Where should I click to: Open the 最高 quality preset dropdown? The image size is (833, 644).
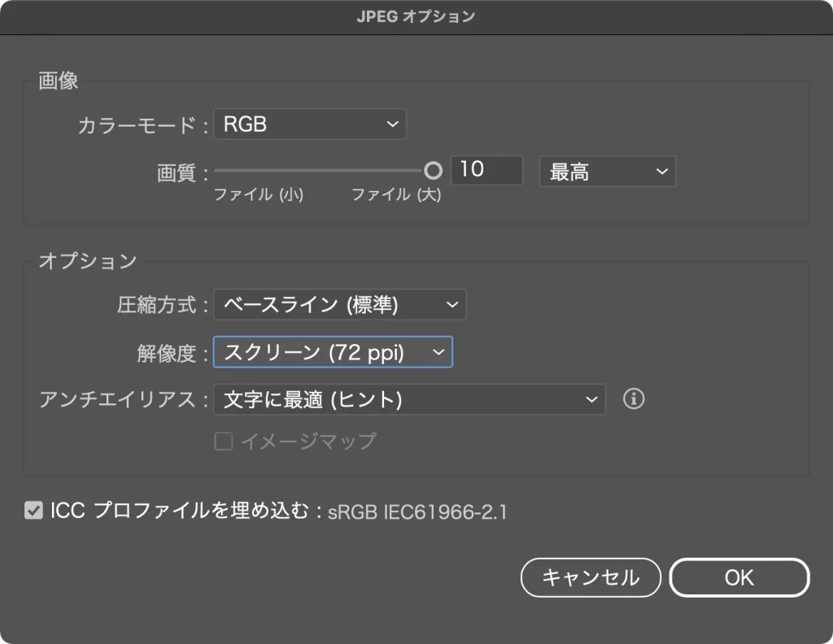tap(607, 171)
